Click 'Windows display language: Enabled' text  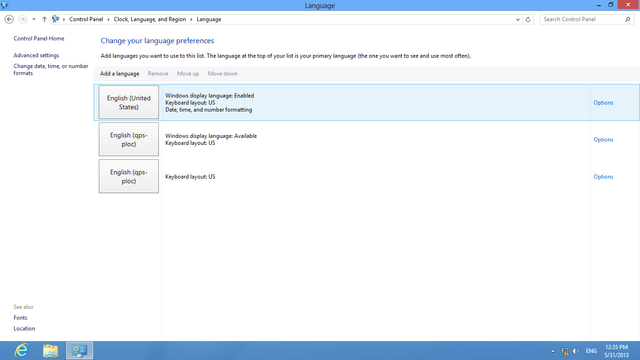[x=209, y=96]
